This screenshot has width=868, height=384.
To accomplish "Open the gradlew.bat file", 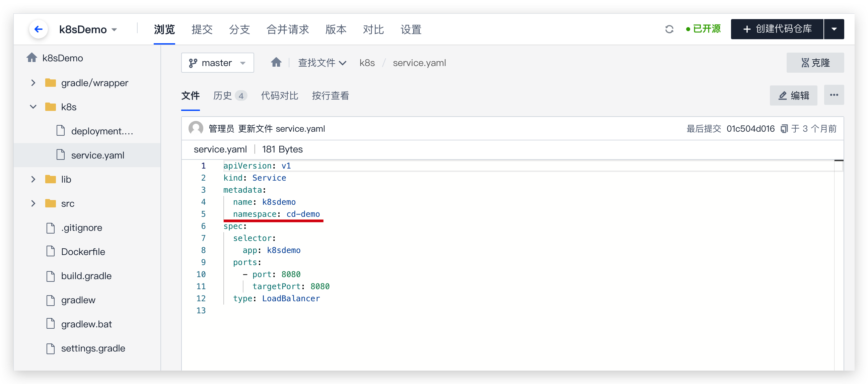I will point(86,324).
